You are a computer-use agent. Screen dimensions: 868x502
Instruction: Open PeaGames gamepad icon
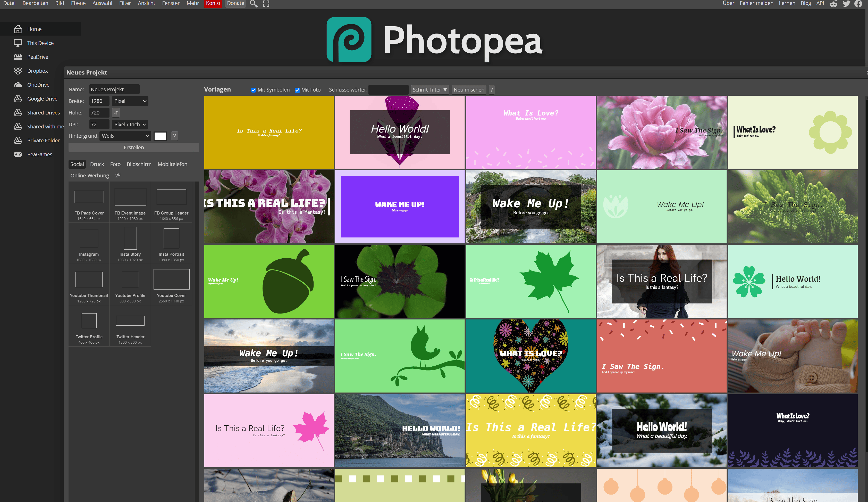[x=18, y=154]
